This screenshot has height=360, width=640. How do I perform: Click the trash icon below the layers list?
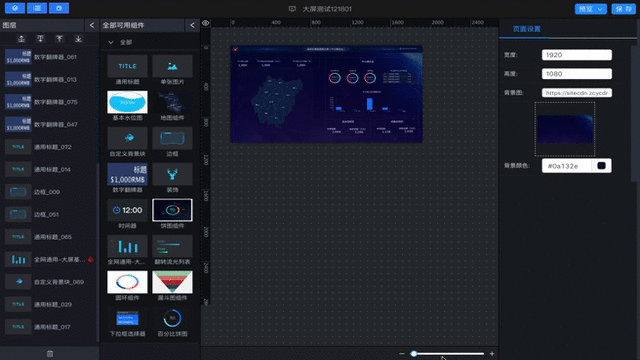(x=50, y=353)
